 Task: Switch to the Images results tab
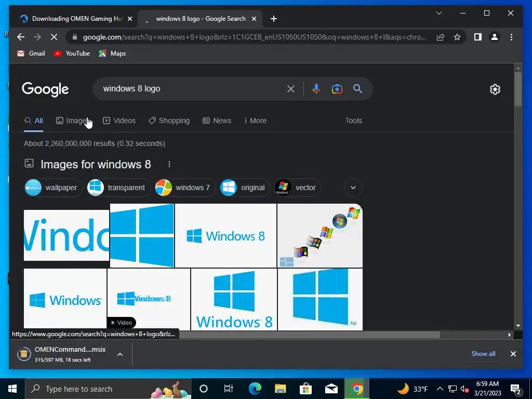pos(73,121)
